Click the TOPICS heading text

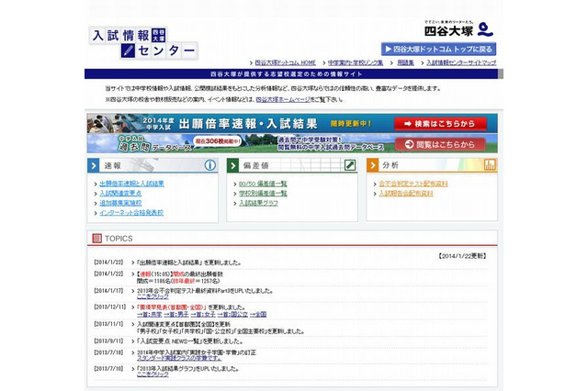click(x=119, y=239)
